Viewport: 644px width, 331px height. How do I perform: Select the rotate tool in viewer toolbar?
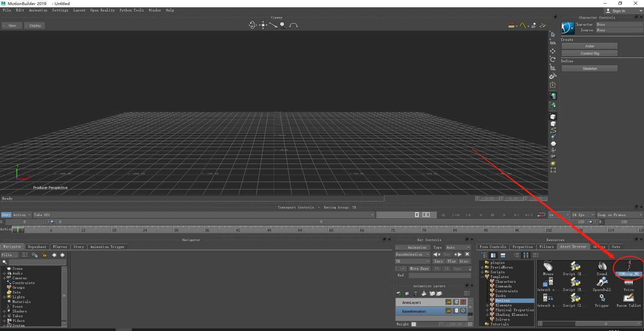(553, 59)
